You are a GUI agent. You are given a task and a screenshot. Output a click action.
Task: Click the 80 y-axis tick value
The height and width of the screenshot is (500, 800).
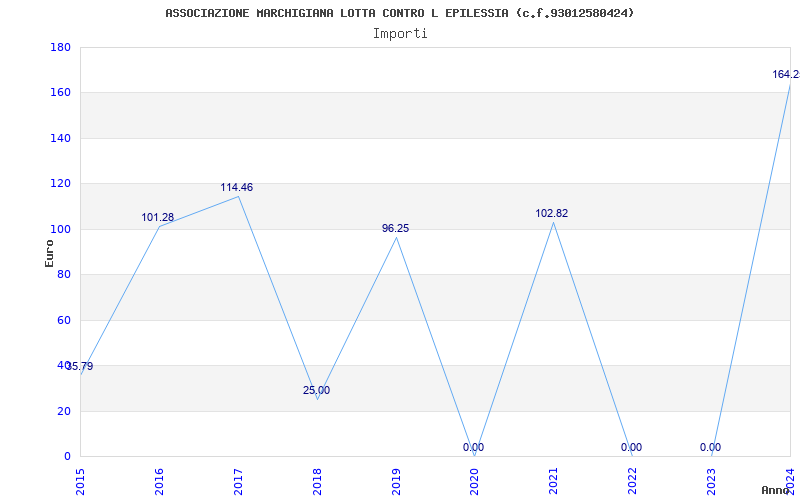(x=64, y=274)
